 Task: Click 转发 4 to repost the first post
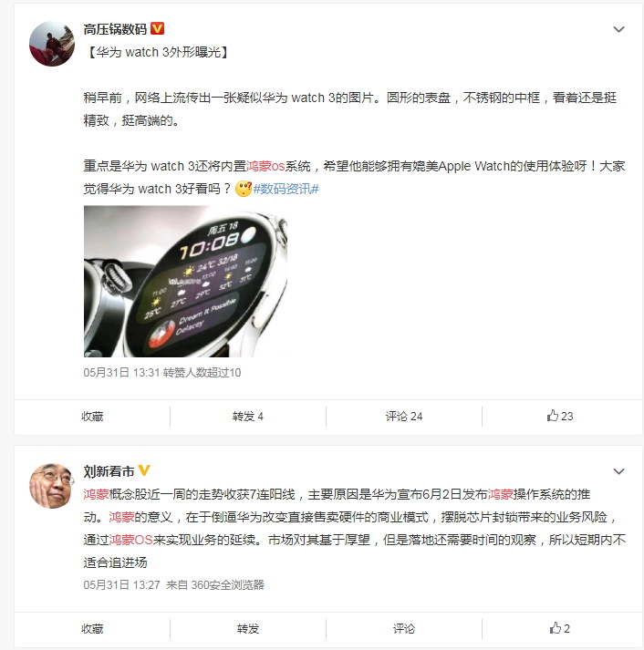click(248, 417)
